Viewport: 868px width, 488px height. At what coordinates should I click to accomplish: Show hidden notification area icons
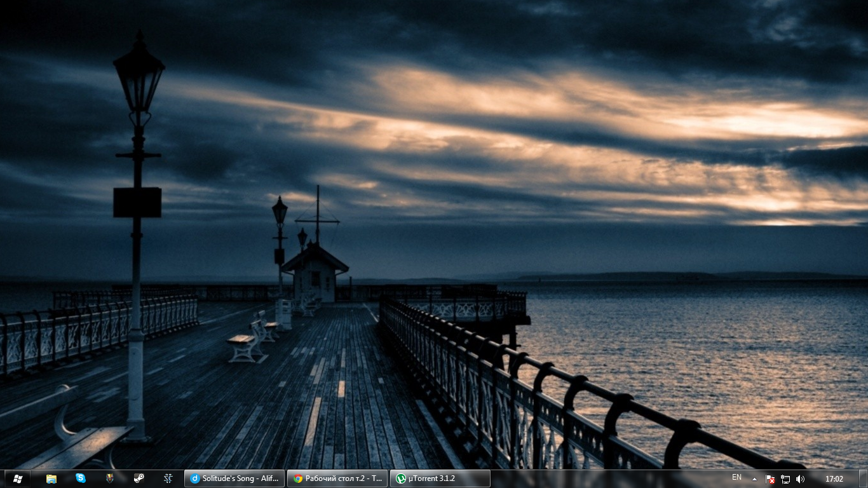coord(754,478)
